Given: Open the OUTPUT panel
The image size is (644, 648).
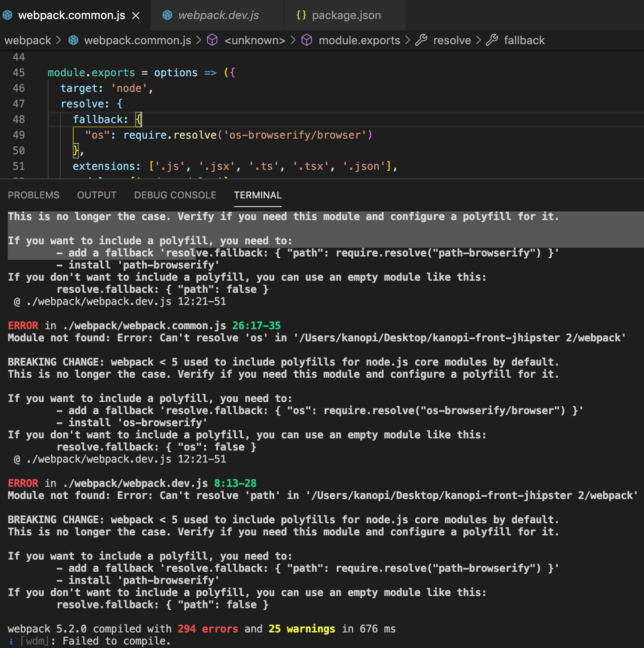Looking at the screenshot, I should 97,195.
